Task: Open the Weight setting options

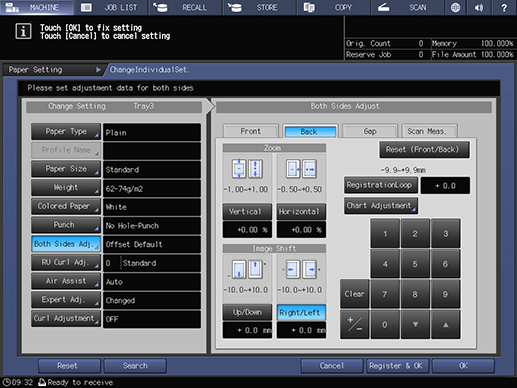Action: click(x=66, y=188)
